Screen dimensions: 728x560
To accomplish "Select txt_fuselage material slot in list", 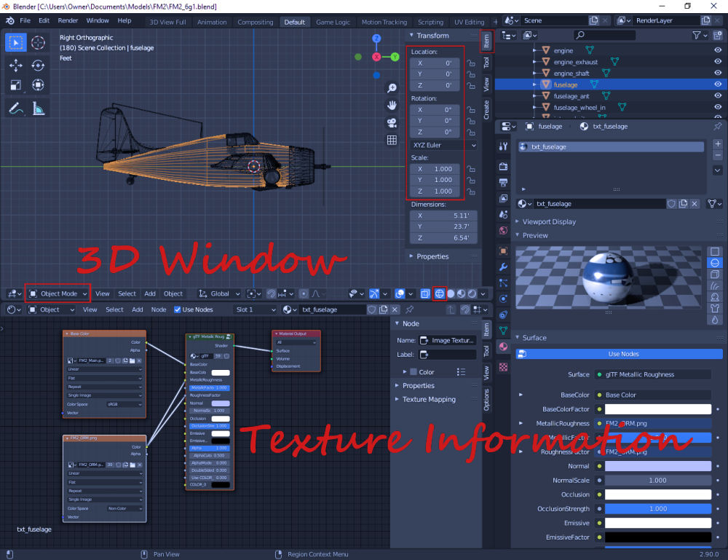I will tap(611, 146).
